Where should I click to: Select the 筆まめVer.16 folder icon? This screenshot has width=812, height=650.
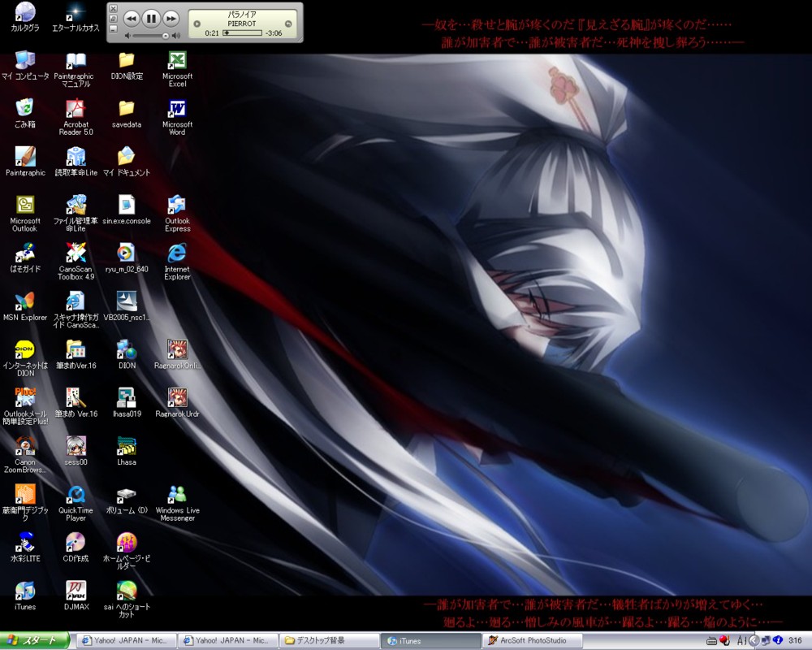tap(76, 354)
